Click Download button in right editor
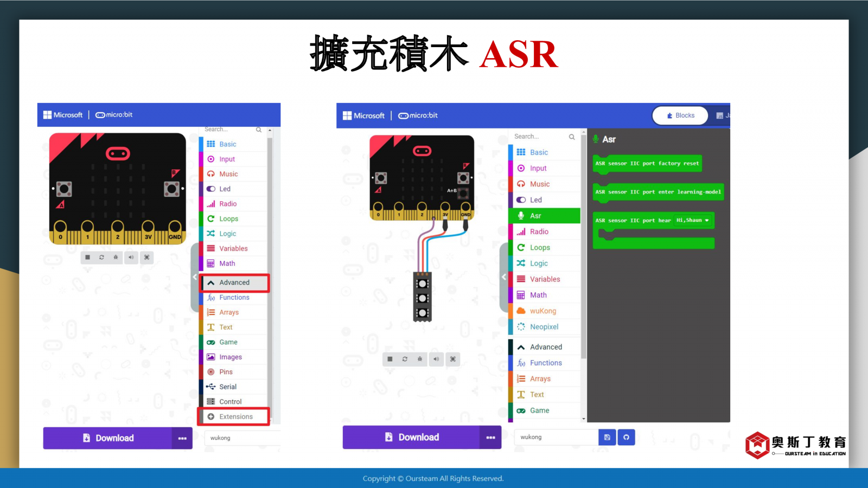The height and width of the screenshot is (488, 868). [411, 437]
